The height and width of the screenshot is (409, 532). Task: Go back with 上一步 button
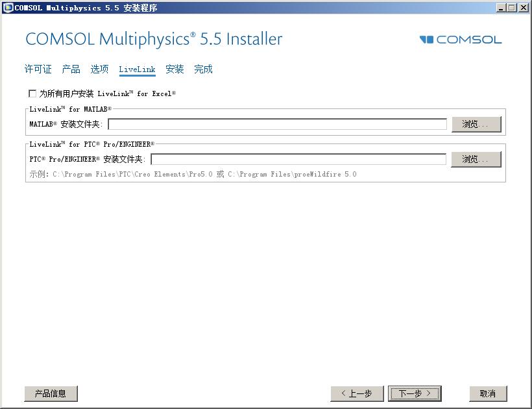pos(357,393)
